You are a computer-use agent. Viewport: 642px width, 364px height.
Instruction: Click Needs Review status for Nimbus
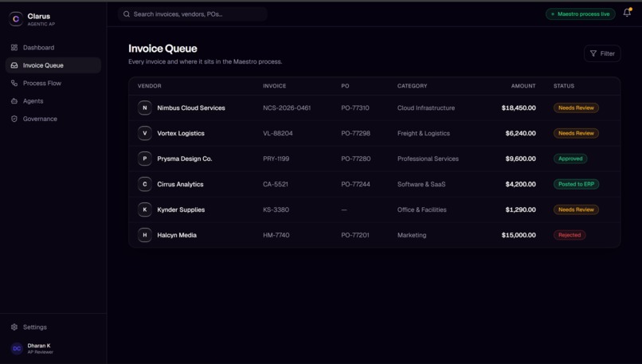point(576,108)
